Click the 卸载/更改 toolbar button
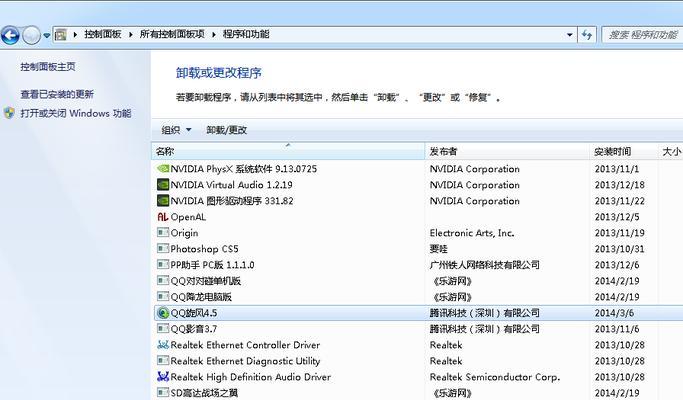 [227, 130]
